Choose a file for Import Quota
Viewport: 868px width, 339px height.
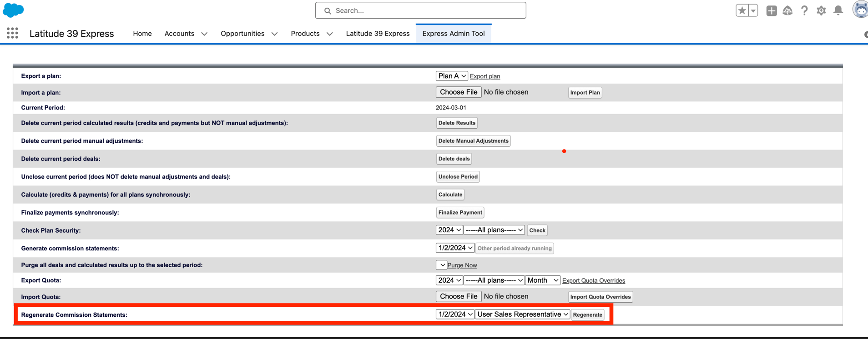(459, 296)
